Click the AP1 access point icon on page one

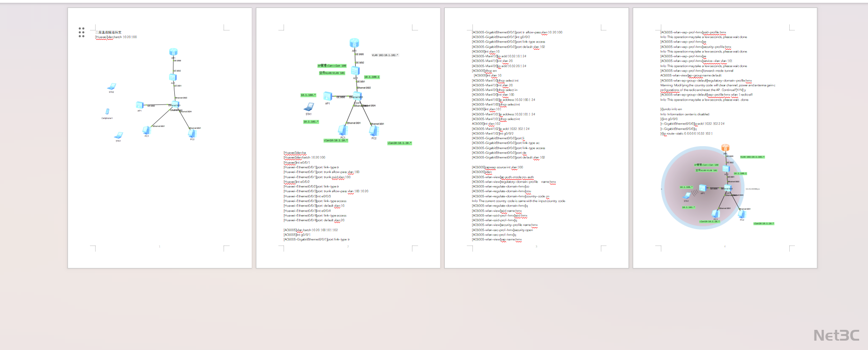tap(140, 105)
